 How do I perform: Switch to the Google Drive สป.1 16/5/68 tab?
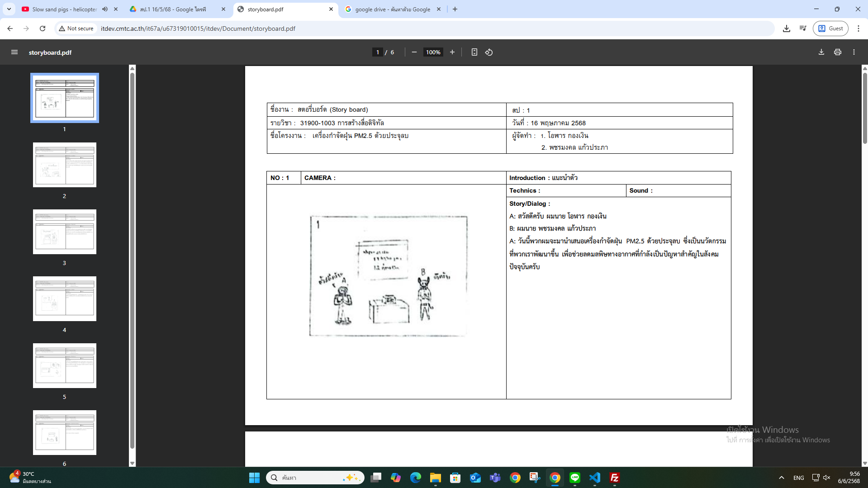pyautogui.click(x=176, y=9)
